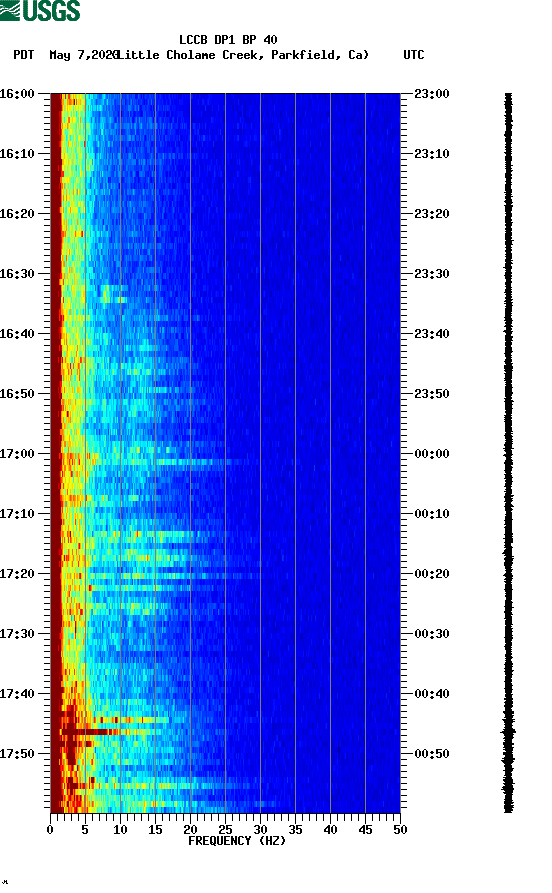Viewport: 552px width, 893px height.
Task: Click the '17:10' PDT time label
Action: [x=17, y=514]
